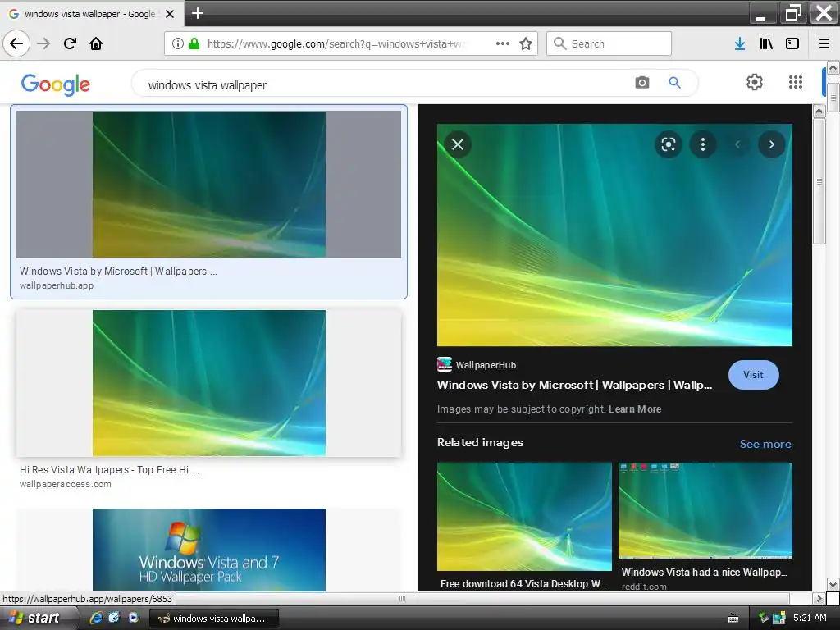Click the 5:21 AM system clock
This screenshot has height=630, width=840.
[810, 618]
